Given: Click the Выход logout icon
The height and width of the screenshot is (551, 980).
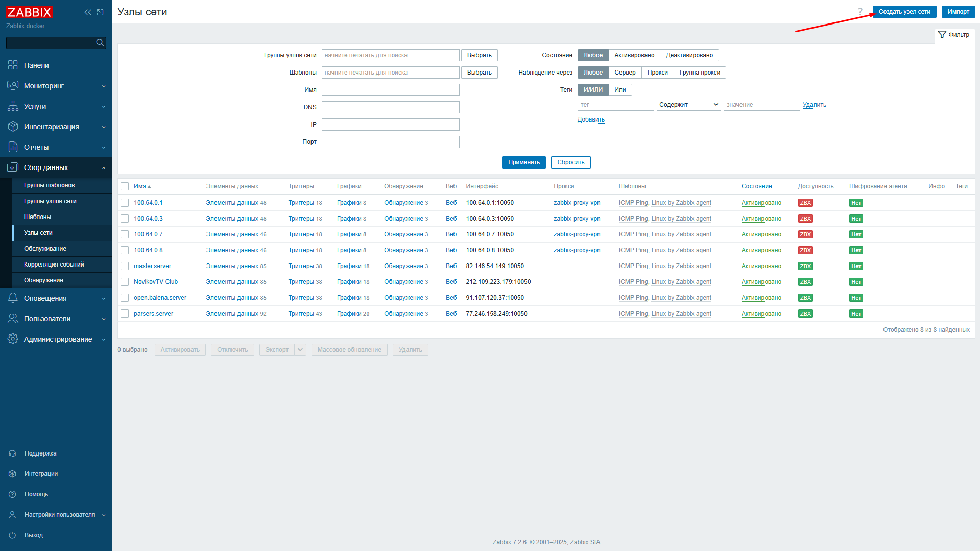Looking at the screenshot, I should click(13, 535).
